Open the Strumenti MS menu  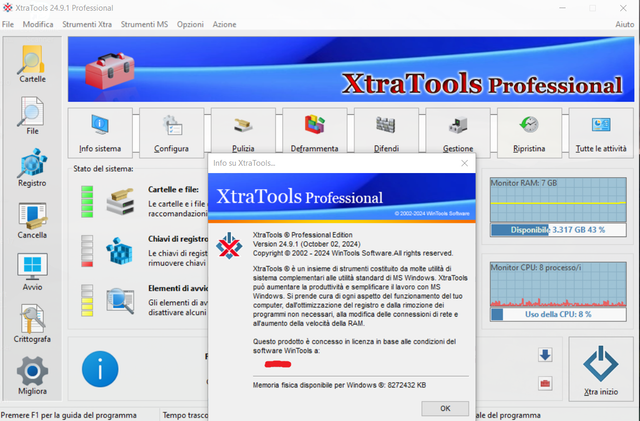coord(144,25)
